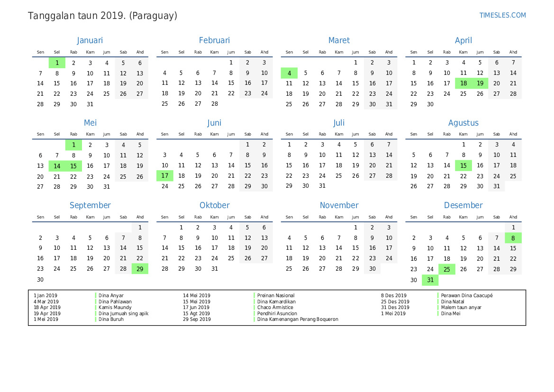Select the Chaco Armistice legend entry
The image size is (554, 392).
tap(275, 308)
